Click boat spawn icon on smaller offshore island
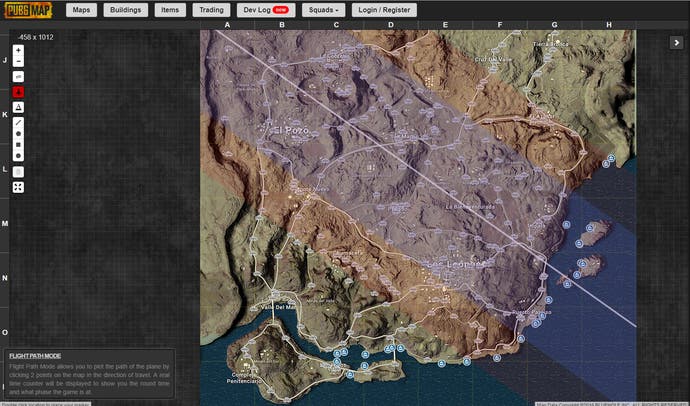The height and width of the screenshot is (406, 690). pos(582,263)
